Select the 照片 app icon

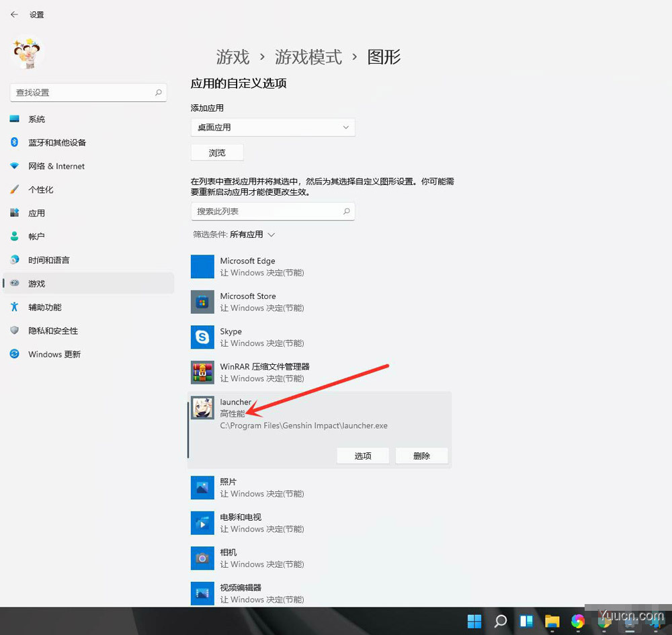(202, 488)
